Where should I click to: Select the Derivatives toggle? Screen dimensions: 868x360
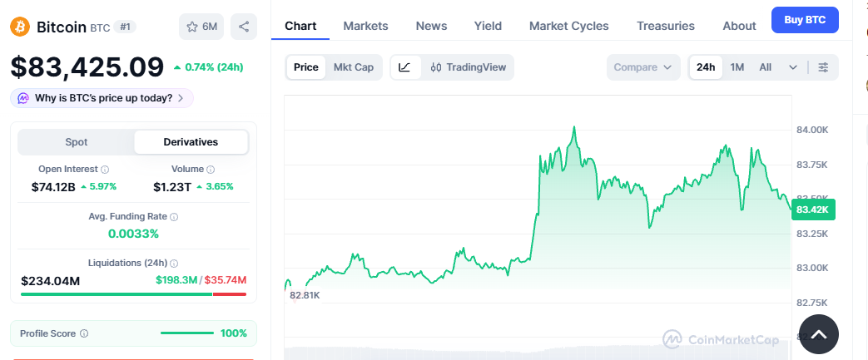(x=191, y=142)
